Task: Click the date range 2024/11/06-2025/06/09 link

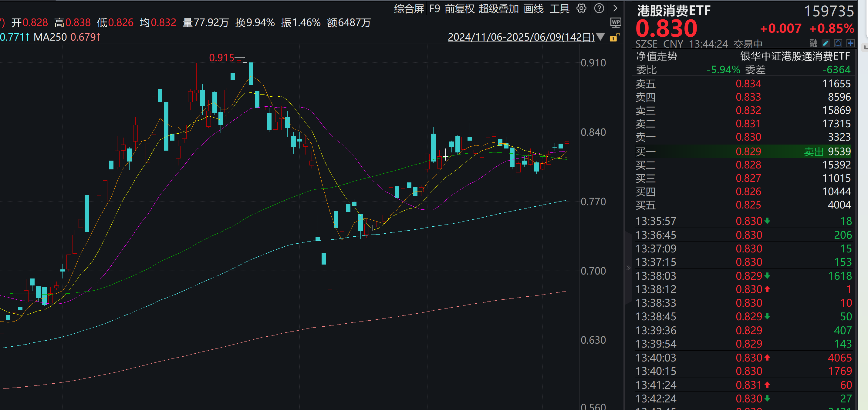Action: (x=521, y=37)
